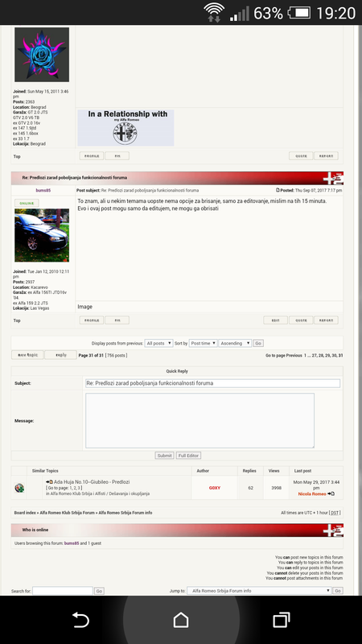362x644 pixels.
Task: Click Top link under the first post
Action: point(17,156)
